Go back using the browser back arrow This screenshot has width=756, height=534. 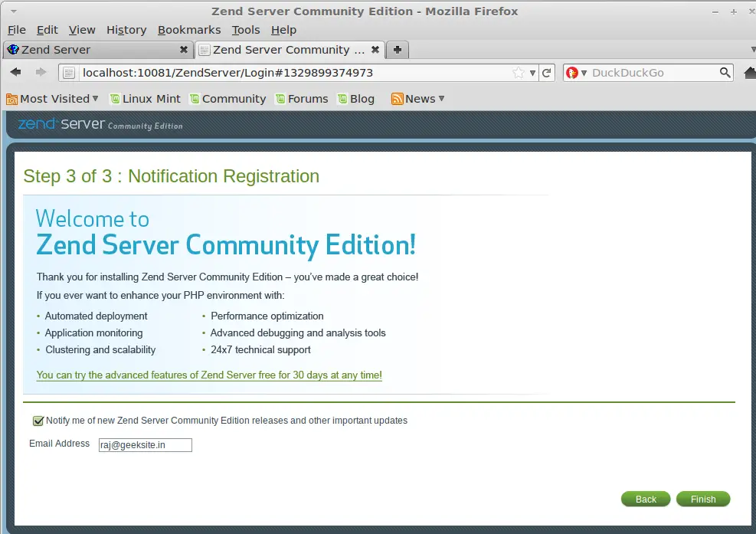click(15, 72)
